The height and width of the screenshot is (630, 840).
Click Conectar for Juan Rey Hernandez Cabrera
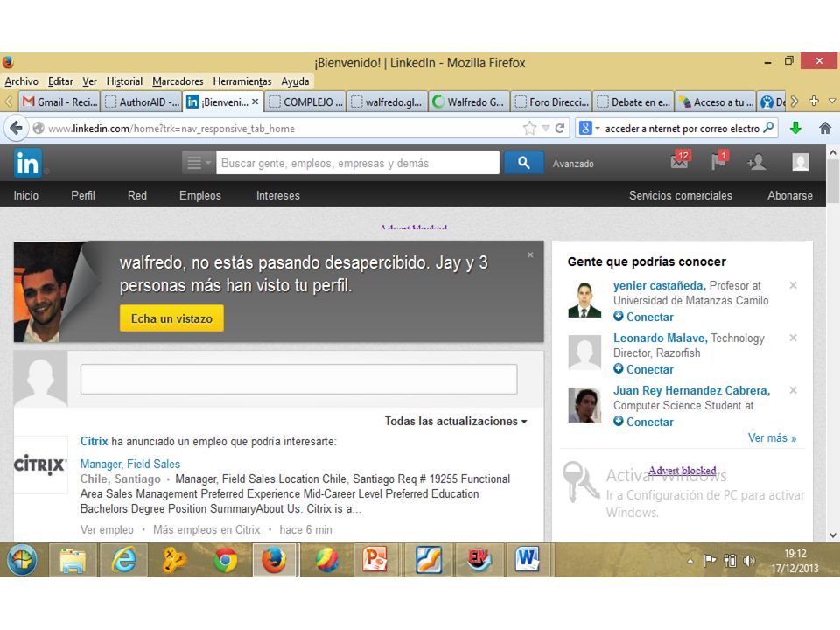(x=643, y=422)
